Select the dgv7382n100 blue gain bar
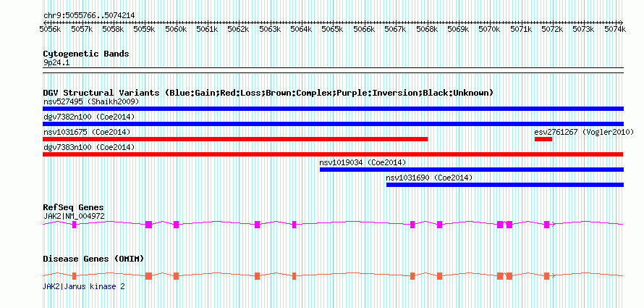The width and height of the screenshot is (644, 308). pyautogui.click(x=333, y=124)
